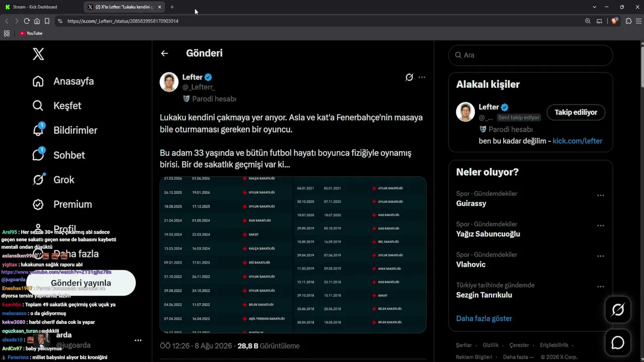Open Bildirimler bell icon

point(38,130)
